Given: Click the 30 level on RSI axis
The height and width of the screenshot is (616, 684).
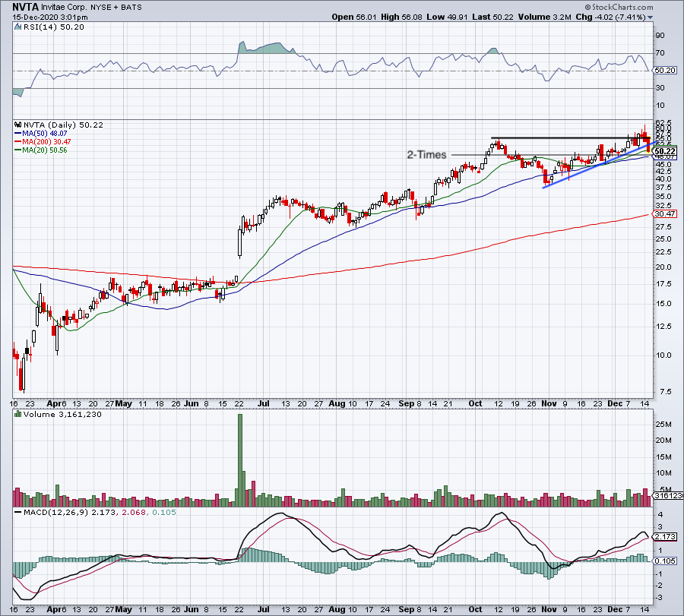Looking at the screenshot, I should [x=660, y=87].
